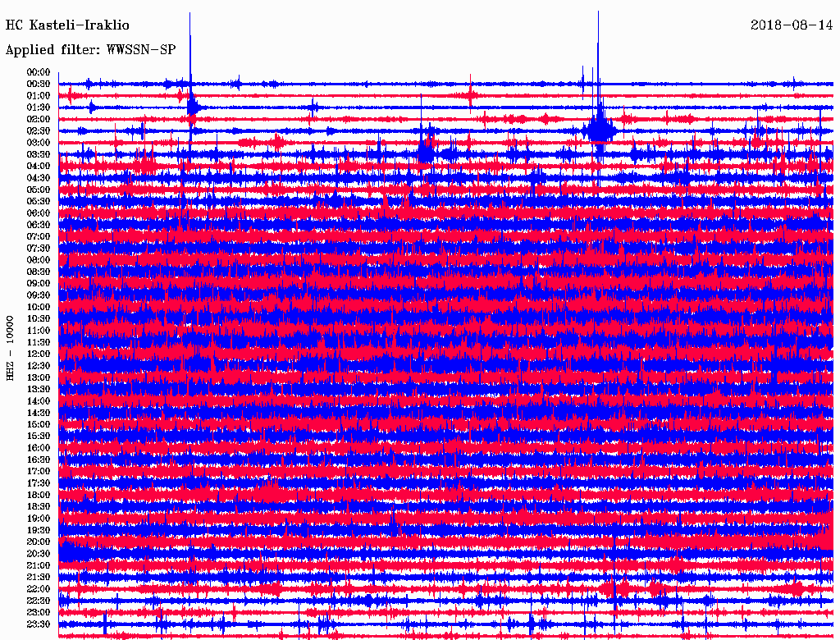Click the '07:30' time label
This screenshot has height=640, width=840.
(39, 248)
